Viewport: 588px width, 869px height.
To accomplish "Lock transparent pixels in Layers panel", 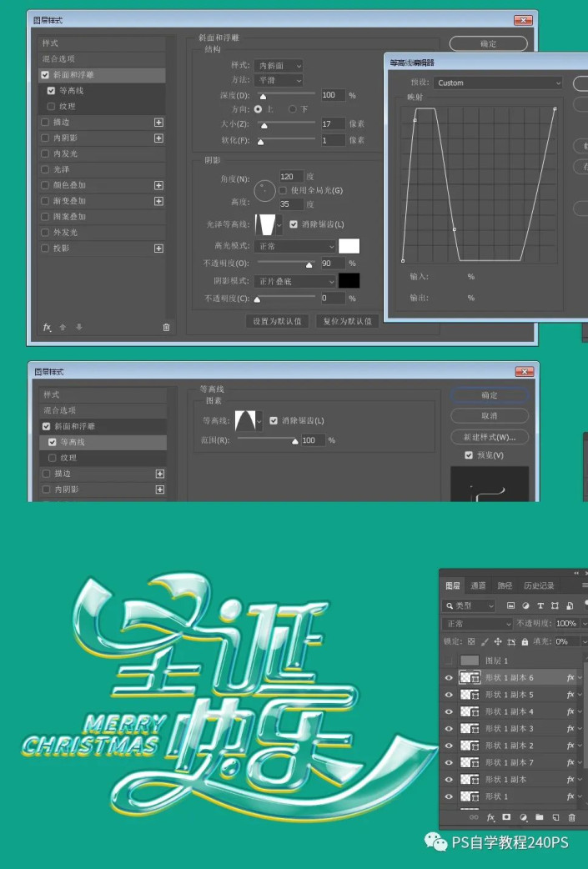I will click(471, 641).
